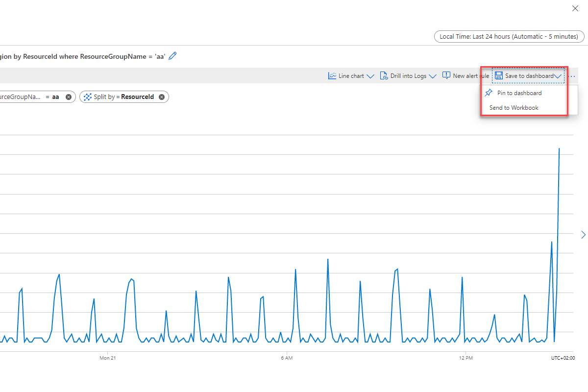This screenshot has width=588, height=392.
Task: Select Pin to dashboard menu entry
Action: [x=519, y=93]
